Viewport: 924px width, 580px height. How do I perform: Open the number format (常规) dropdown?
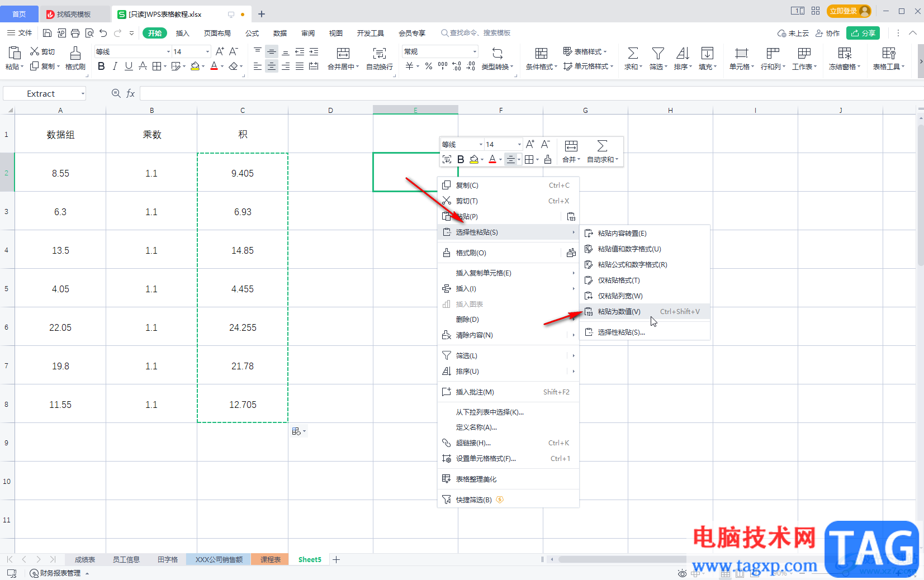point(475,51)
